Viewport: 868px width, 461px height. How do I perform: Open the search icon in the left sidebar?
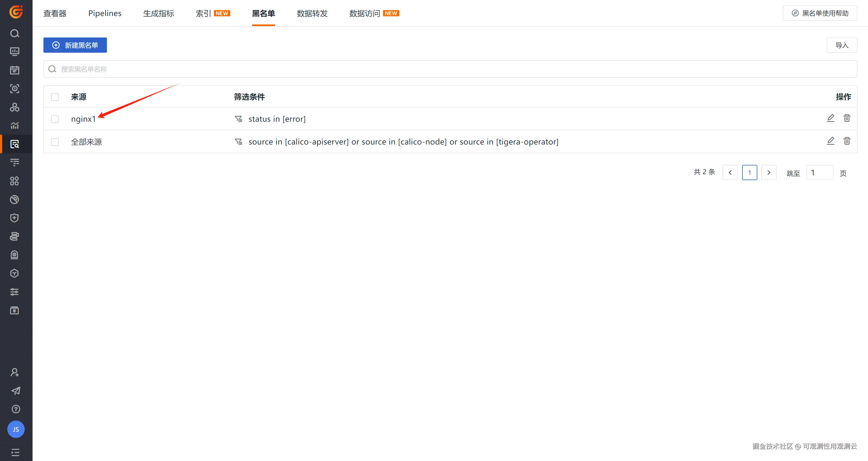click(15, 33)
